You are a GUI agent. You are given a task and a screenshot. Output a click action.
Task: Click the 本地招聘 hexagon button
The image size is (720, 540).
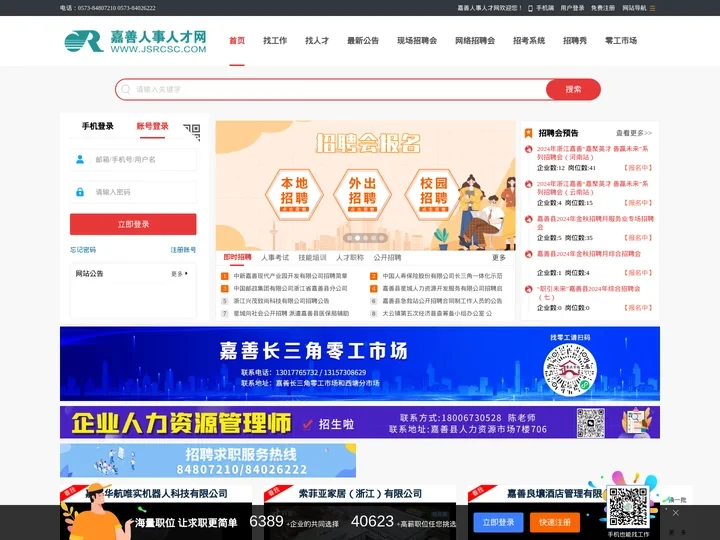pyautogui.click(x=294, y=194)
